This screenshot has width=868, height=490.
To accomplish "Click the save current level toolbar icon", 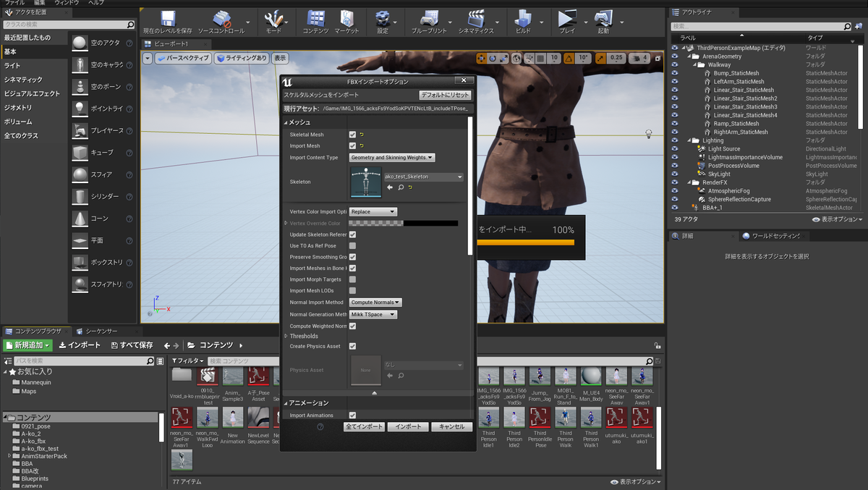I will click(168, 19).
